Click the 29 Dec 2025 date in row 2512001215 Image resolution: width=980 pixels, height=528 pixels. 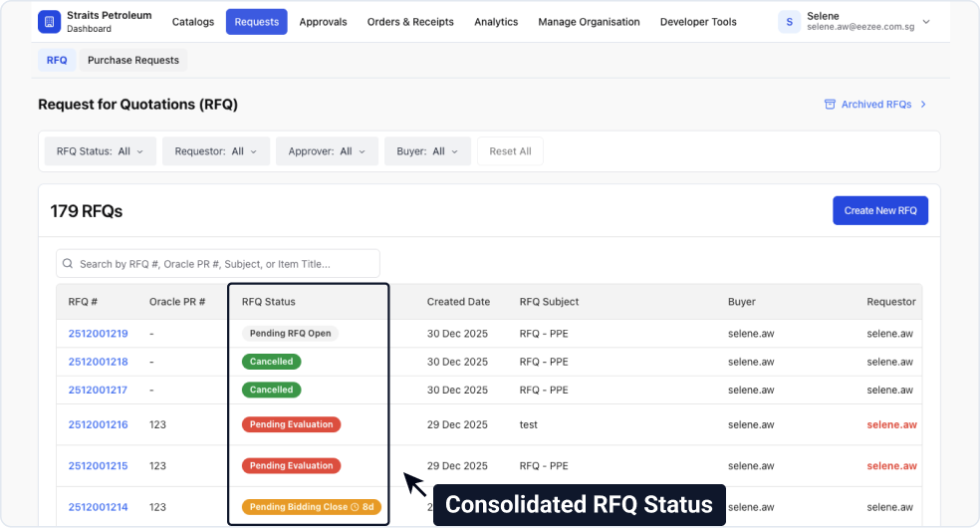457,466
